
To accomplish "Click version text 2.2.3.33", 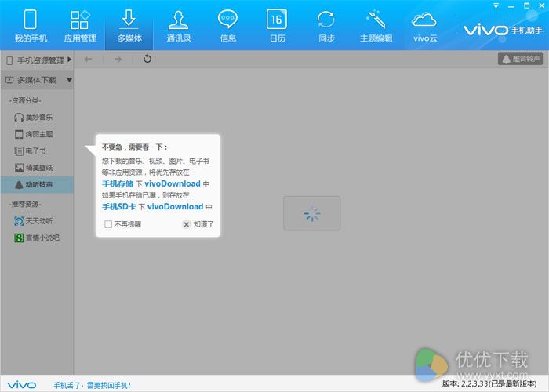I will 489,383.
